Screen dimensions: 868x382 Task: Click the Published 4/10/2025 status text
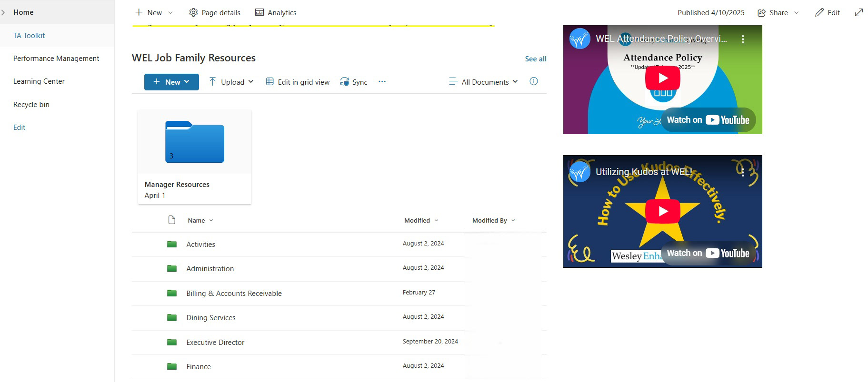click(711, 13)
